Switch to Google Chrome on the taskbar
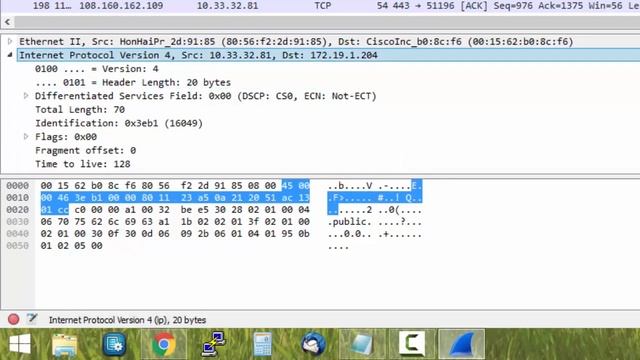Image resolution: width=640 pixels, height=360 pixels. click(x=164, y=344)
